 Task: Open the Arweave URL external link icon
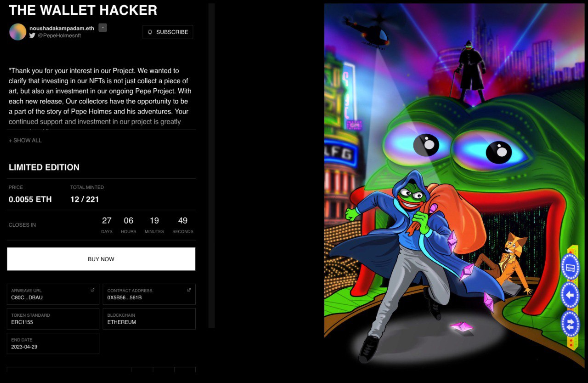(92, 290)
